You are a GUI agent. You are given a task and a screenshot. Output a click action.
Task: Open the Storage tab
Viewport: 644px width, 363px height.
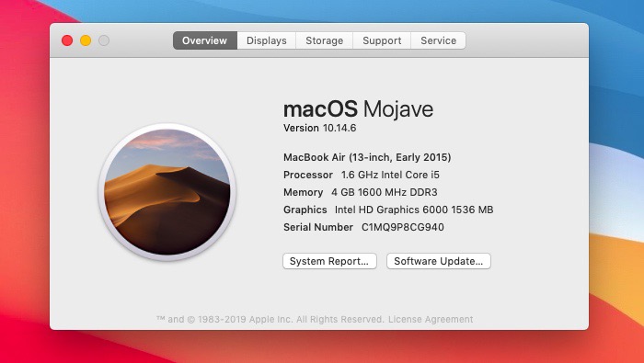pos(325,40)
